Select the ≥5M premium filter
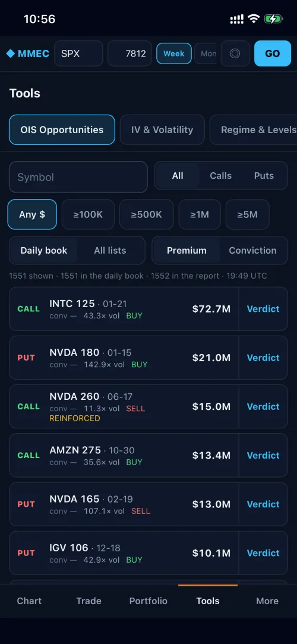Image resolution: width=297 pixels, height=644 pixels. tap(247, 214)
